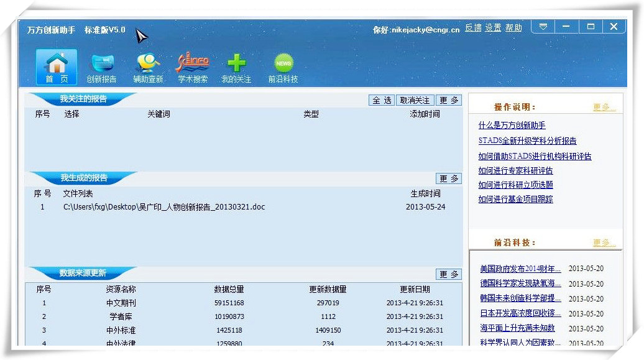644x360 pixels.
Task: Click the 全选 button
Action: [382, 100]
